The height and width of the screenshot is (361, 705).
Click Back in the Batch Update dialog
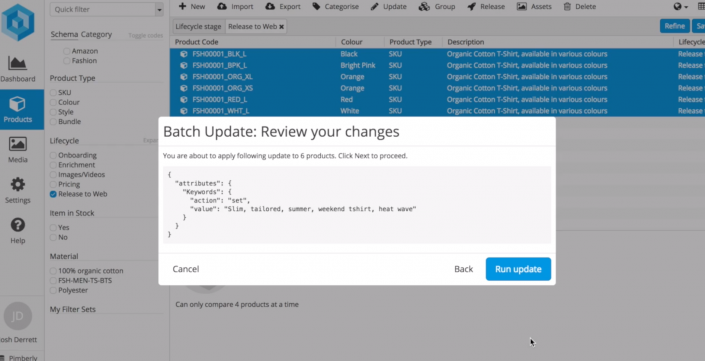pyautogui.click(x=463, y=269)
